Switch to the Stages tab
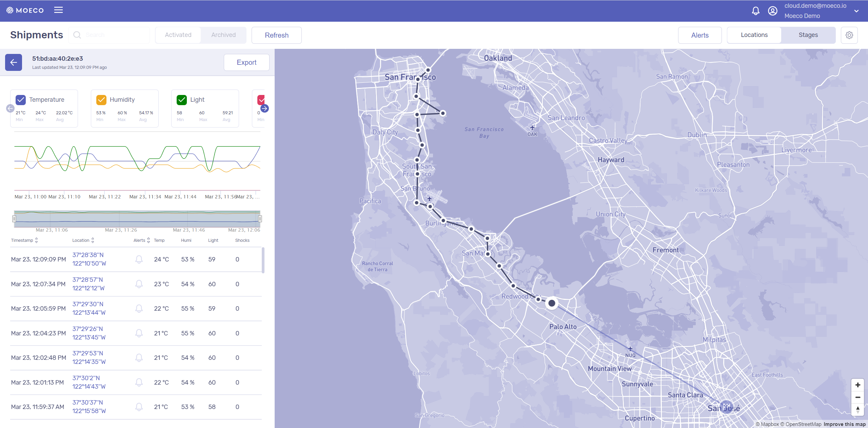 point(808,35)
